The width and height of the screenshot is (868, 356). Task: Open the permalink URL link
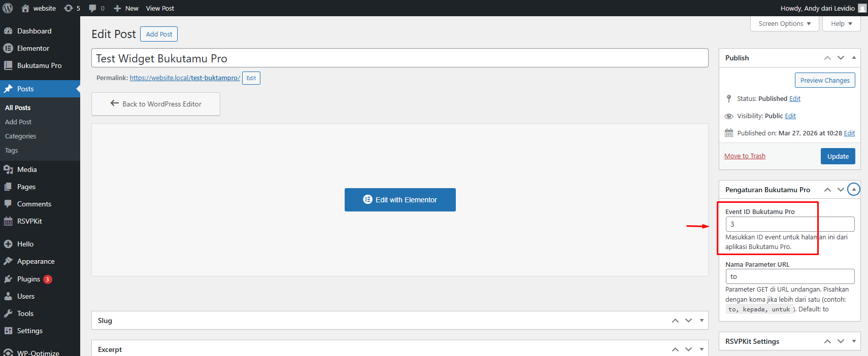point(185,78)
